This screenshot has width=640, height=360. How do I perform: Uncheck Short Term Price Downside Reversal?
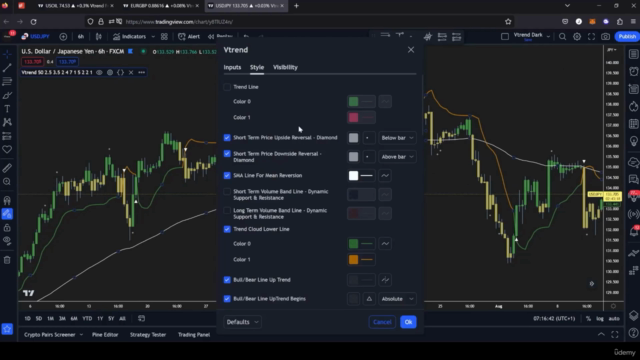coord(227,153)
